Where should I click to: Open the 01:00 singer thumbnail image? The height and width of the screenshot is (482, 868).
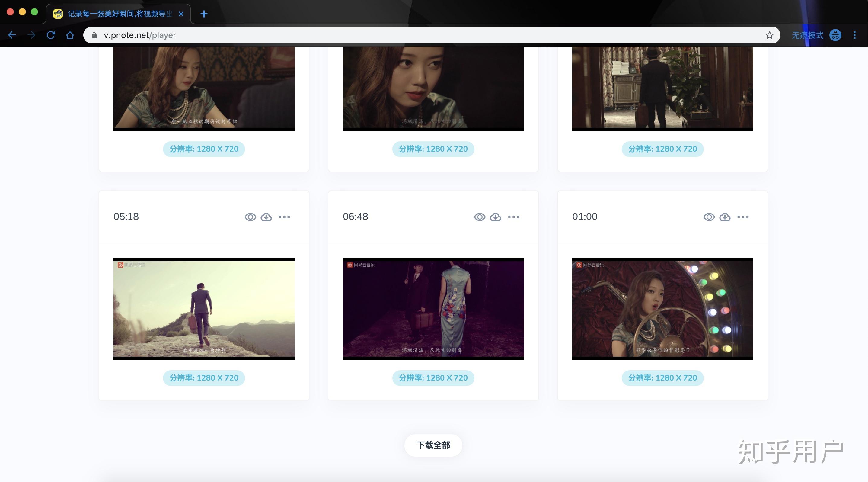(x=662, y=308)
